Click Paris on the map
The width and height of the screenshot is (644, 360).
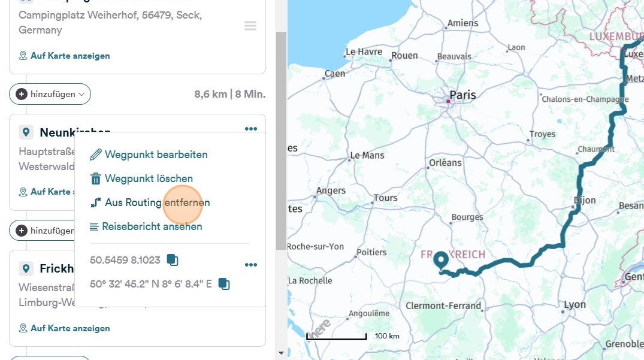(462, 95)
